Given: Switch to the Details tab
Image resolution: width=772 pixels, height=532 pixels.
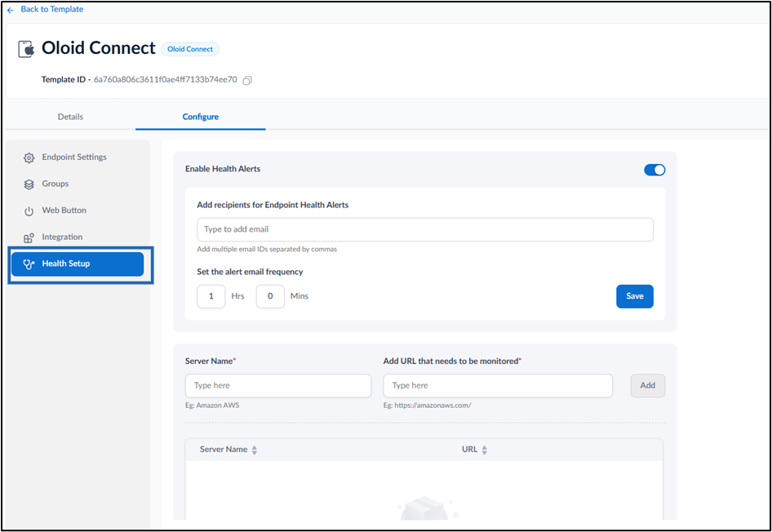Looking at the screenshot, I should 70,117.
